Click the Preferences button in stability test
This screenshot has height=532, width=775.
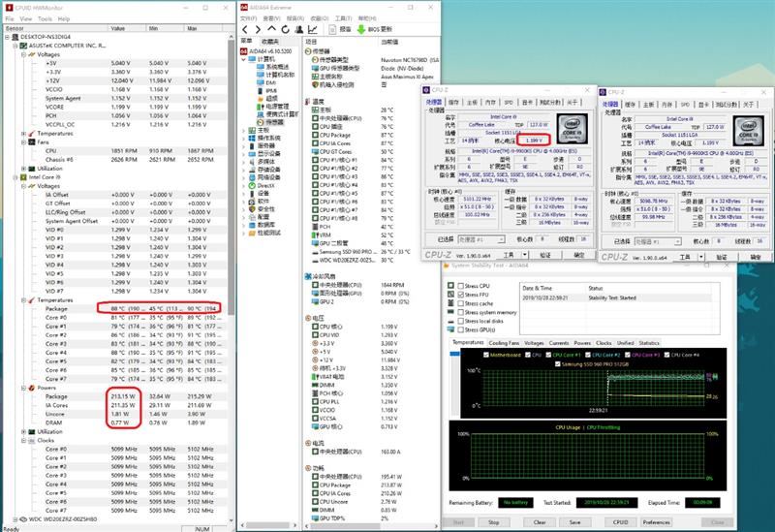[657, 522]
